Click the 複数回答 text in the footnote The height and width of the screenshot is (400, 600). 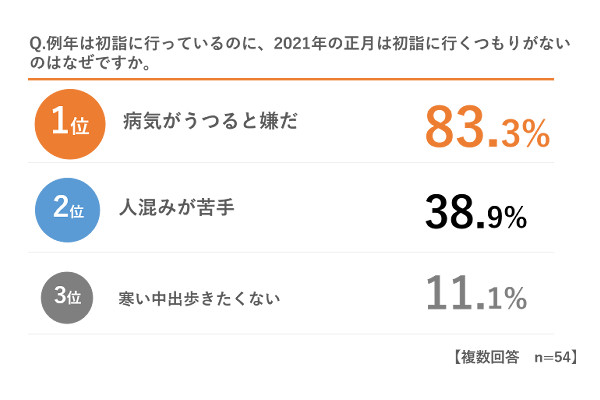coord(490,357)
